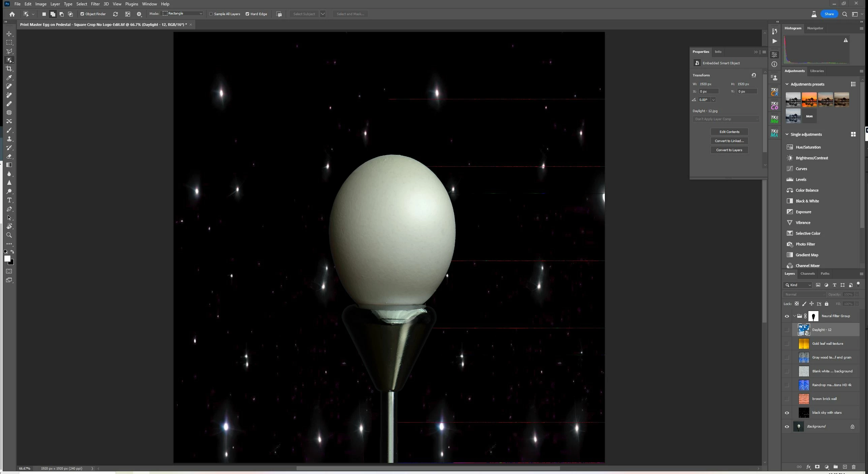This screenshot has height=474, width=868.
Task: Select the Move tool
Action: (9, 34)
